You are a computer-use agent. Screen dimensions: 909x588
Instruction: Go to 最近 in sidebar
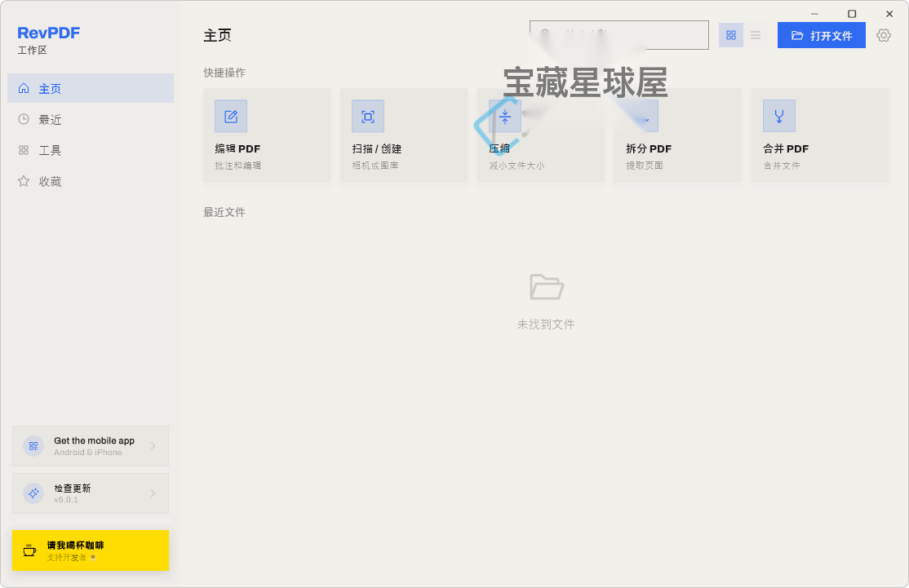pos(91,119)
